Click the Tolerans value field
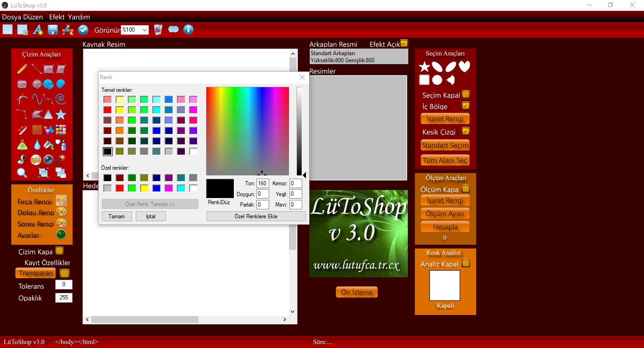Viewport: 644px width, 348px height. 64,284
